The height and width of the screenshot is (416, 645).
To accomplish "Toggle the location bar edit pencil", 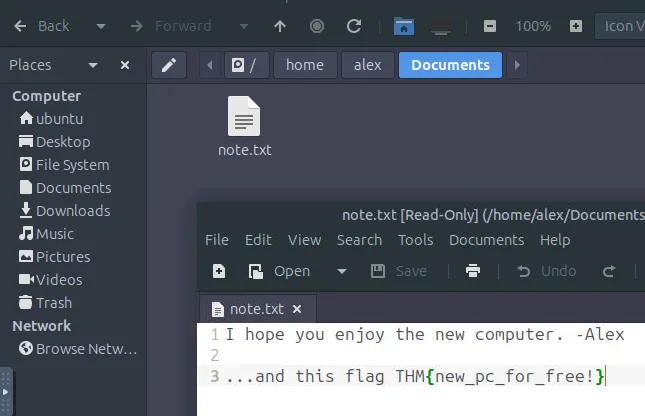I will pos(169,65).
